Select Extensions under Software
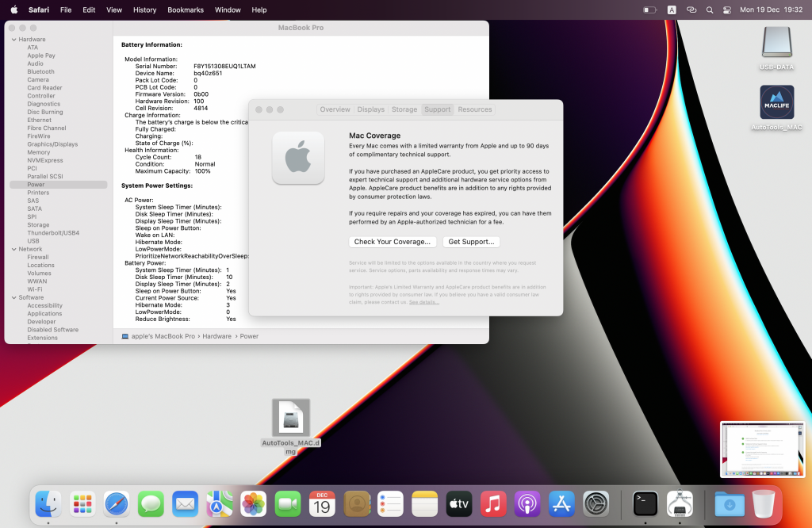Image resolution: width=812 pixels, height=528 pixels. [x=43, y=338]
